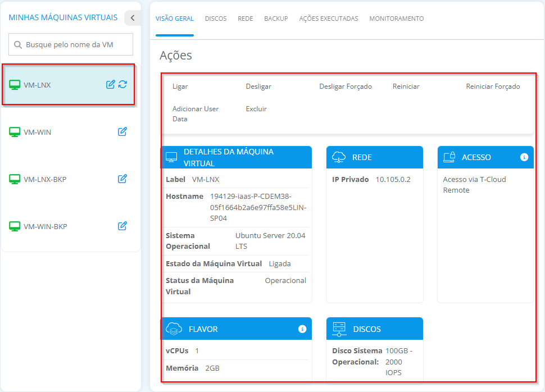Click the cloud icon in the Rede card header
The width and height of the screenshot is (545, 392).
[x=339, y=157]
